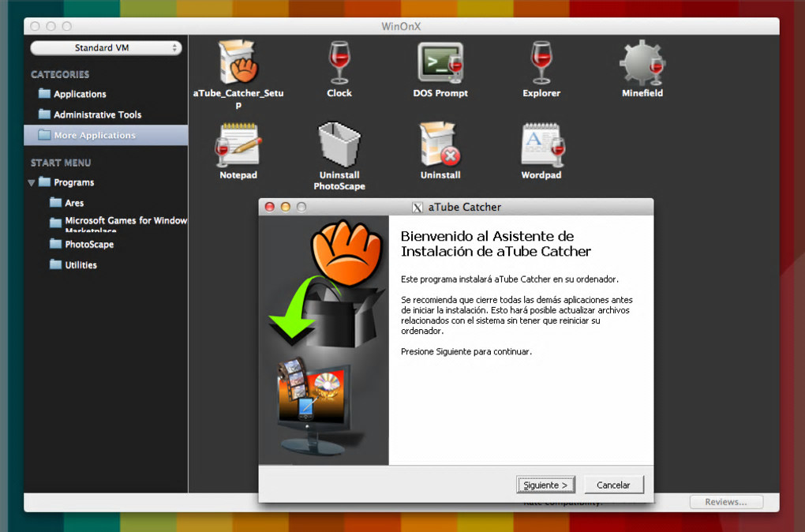Click the monitor media graphic in installer
Screen dimensions: 805x532
[315, 406]
